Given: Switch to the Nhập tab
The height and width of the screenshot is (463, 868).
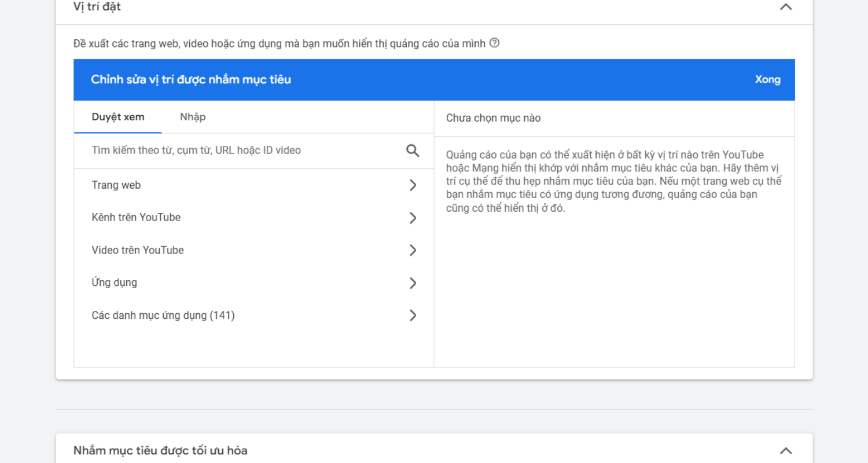Looking at the screenshot, I should click(193, 117).
